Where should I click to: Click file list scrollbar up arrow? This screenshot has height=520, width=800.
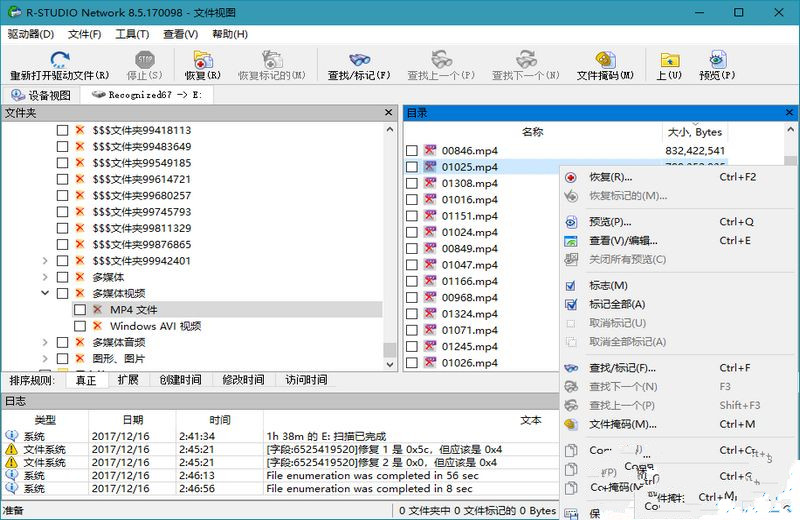(x=790, y=130)
